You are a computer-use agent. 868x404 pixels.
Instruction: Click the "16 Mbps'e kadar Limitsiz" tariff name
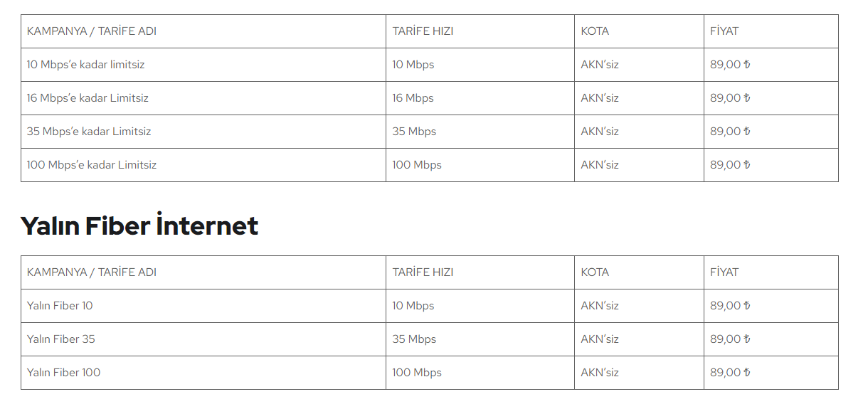click(x=88, y=98)
